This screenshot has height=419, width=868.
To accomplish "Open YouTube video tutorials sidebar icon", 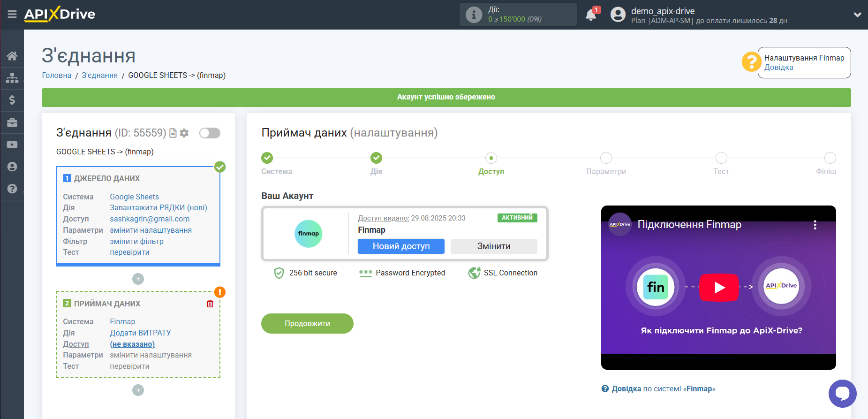I will 12,145.
